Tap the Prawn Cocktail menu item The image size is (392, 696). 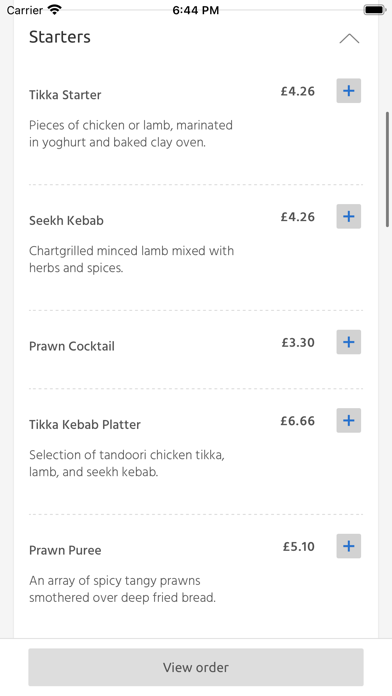click(x=71, y=346)
